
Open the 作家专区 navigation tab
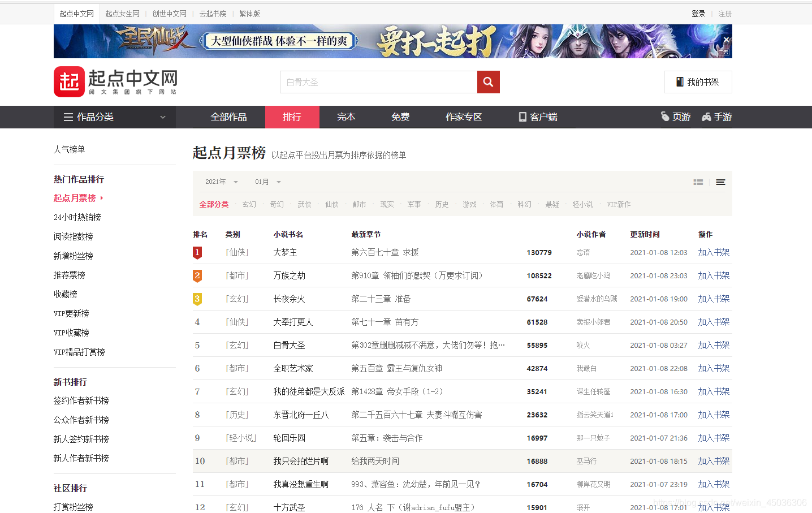tap(464, 117)
